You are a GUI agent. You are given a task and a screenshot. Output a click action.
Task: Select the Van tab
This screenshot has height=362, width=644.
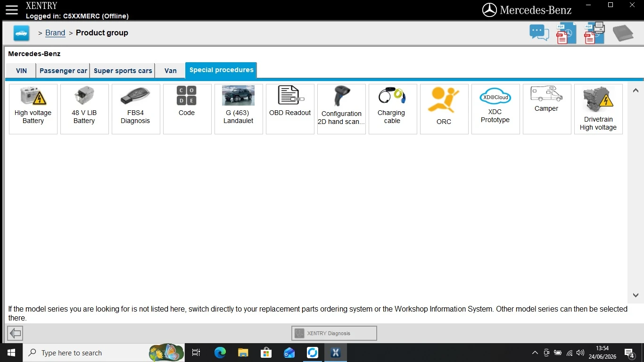[x=171, y=71]
